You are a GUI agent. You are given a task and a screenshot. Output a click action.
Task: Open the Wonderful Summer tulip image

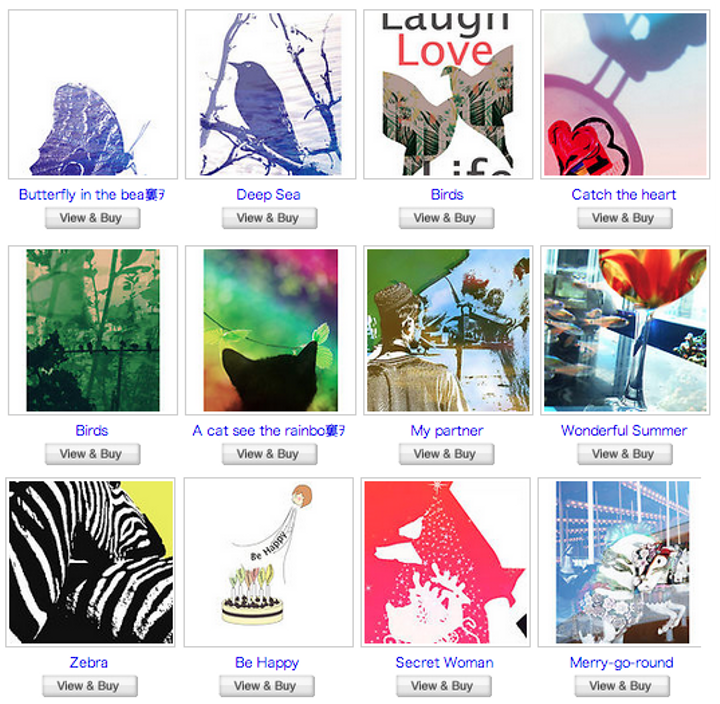pos(625,330)
